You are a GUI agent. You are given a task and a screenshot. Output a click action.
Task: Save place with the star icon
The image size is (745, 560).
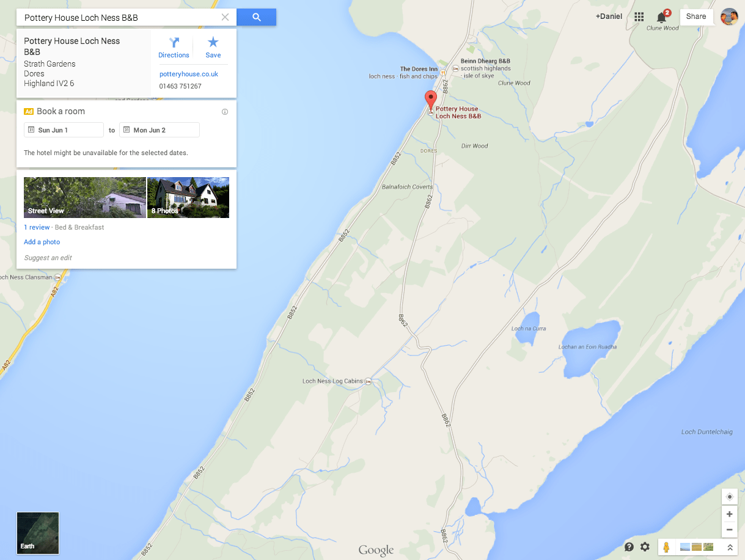(x=213, y=47)
